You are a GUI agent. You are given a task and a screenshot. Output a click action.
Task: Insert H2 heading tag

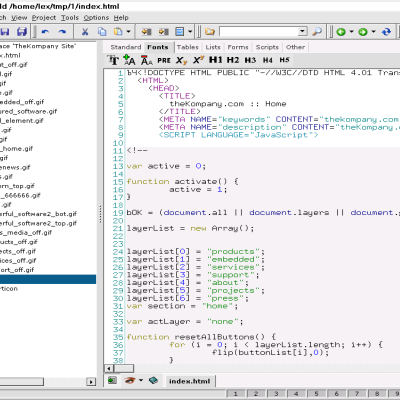[x=233, y=60]
